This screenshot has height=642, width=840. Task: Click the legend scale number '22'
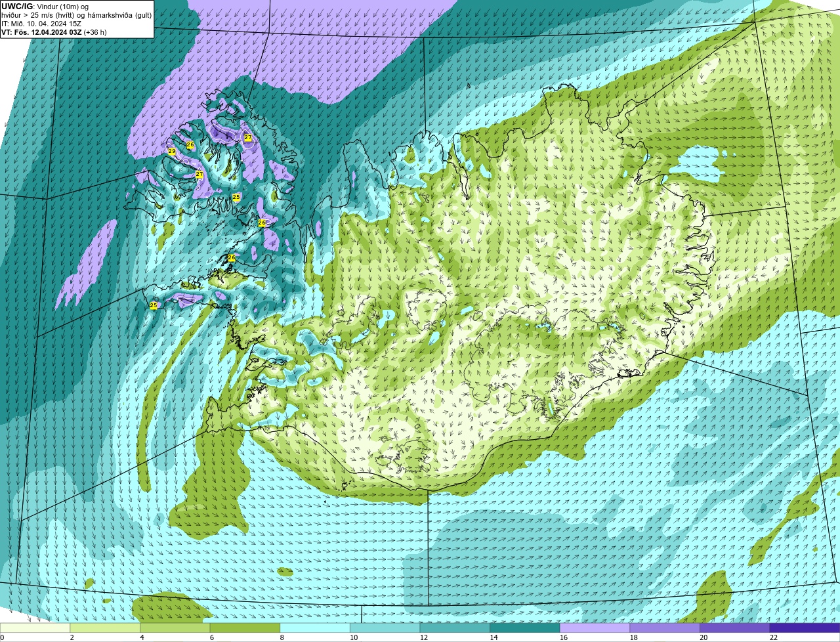point(774,637)
